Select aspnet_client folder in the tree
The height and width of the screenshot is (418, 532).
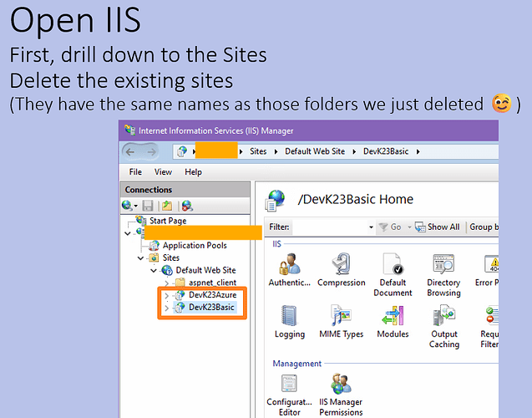[x=212, y=283]
